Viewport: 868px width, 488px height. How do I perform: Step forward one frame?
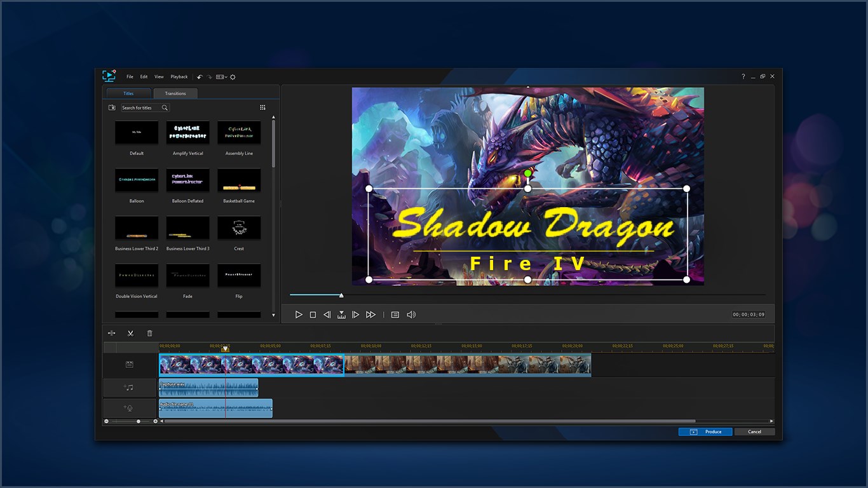click(x=356, y=315)
